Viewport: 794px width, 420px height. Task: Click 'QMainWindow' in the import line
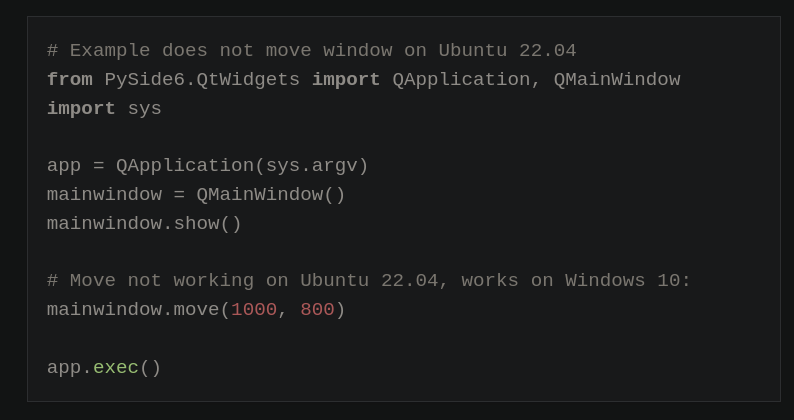[x=616, y=80]
